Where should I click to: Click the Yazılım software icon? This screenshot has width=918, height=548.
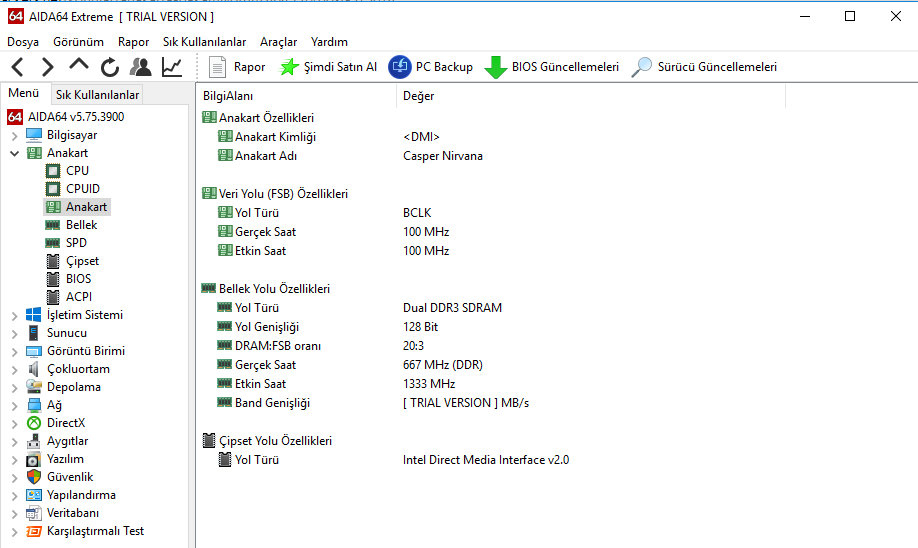pyautogui.click(x=34, y=460)
